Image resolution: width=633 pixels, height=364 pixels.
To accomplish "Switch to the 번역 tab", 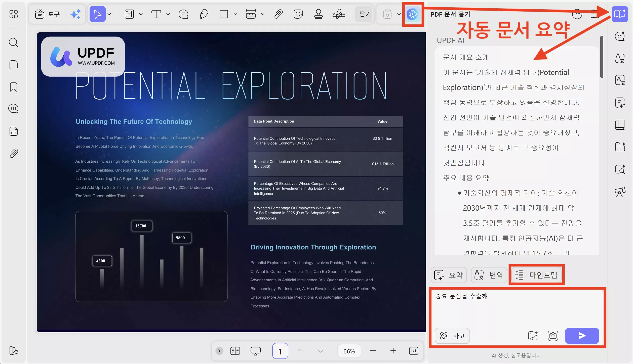I will (x=488, y=275).
